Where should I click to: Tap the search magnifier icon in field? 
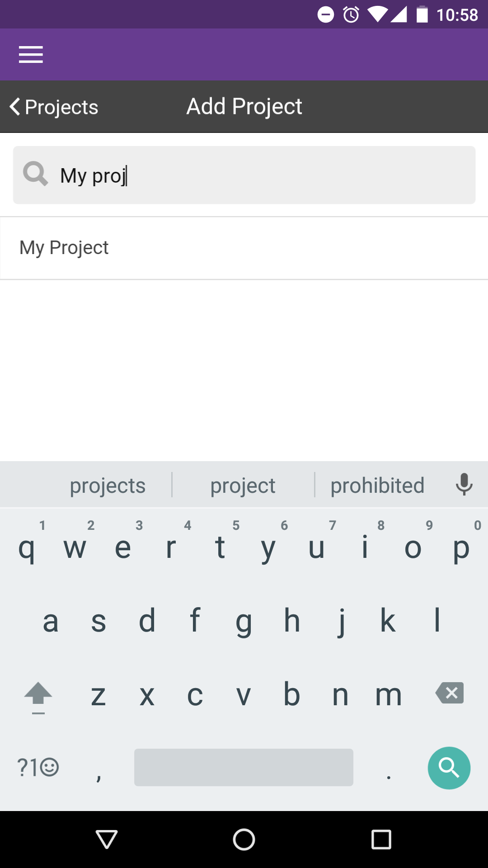(x=35, y=174)
